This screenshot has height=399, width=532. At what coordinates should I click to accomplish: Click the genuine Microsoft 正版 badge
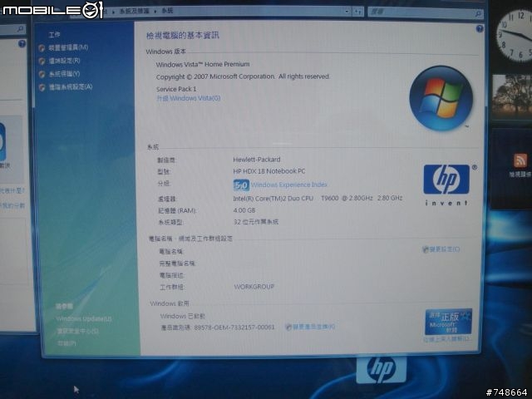(x=448, y=322)
